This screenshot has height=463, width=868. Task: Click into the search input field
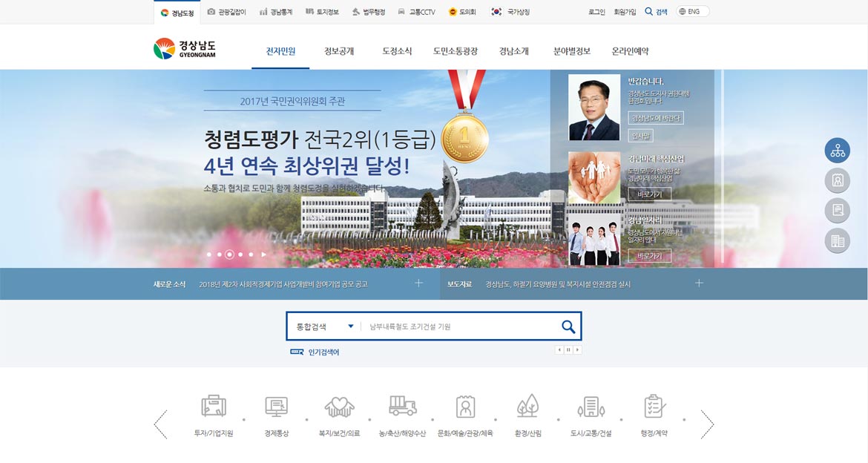click(x=459, y=326)
